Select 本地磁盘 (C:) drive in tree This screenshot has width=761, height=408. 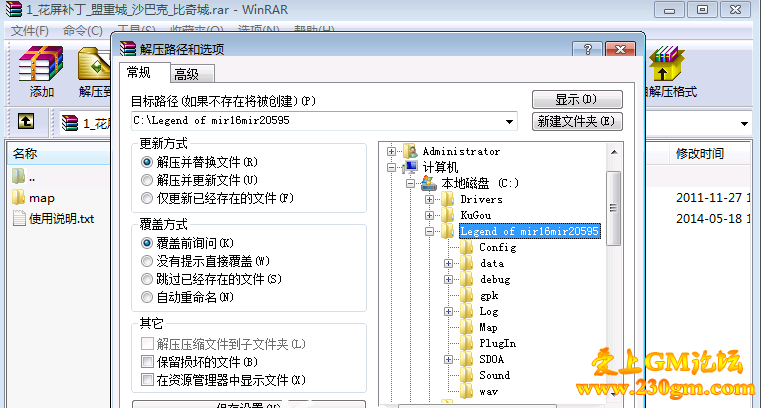pos(480,183)
